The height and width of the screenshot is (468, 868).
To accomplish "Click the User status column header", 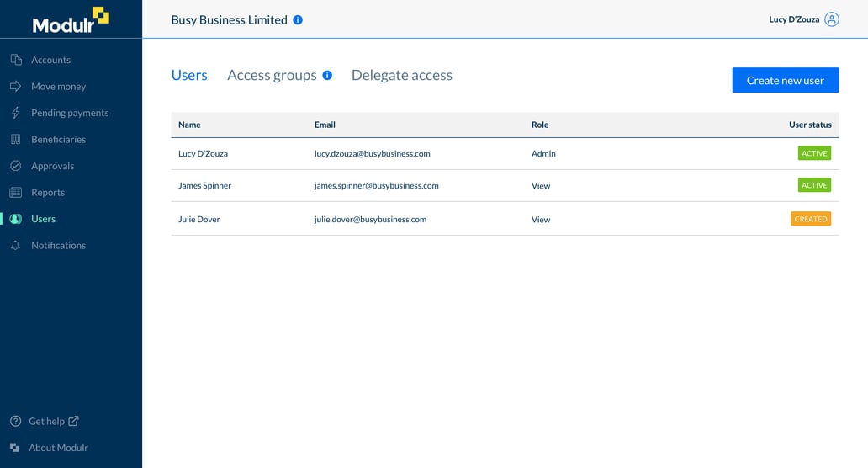I will tap(810, 125).
